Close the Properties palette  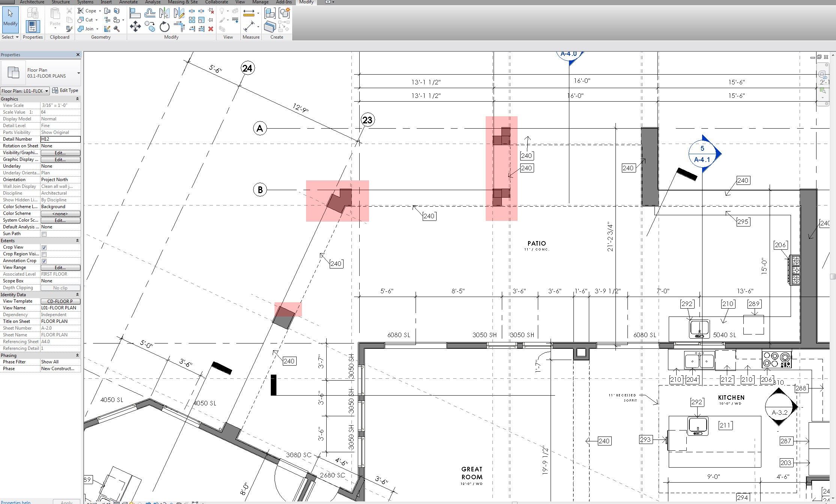pyautogui.click(x=78, y=55)
